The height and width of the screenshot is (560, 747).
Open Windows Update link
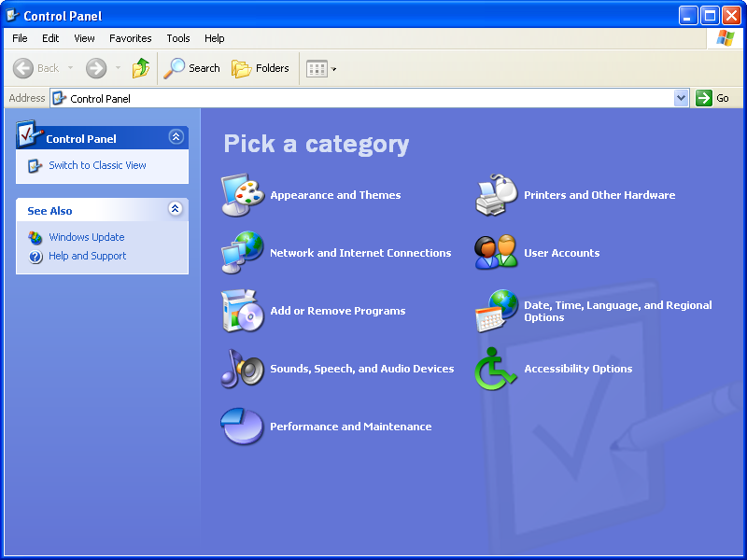86,237
